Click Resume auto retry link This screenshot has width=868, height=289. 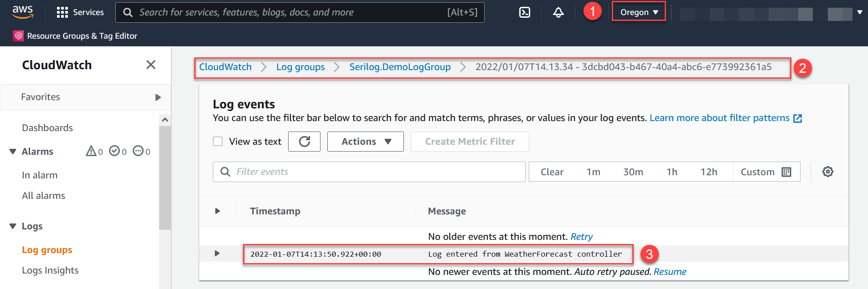click(x=670, y=272)
